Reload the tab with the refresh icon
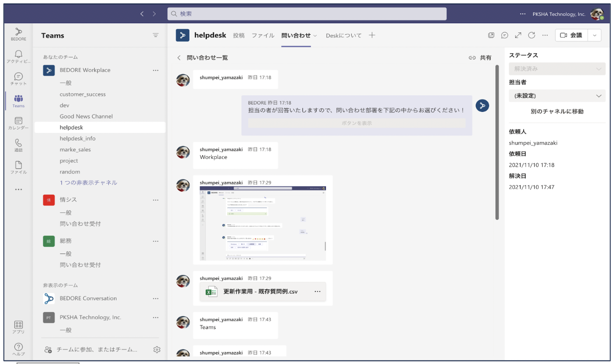 [x=532, y=36]
